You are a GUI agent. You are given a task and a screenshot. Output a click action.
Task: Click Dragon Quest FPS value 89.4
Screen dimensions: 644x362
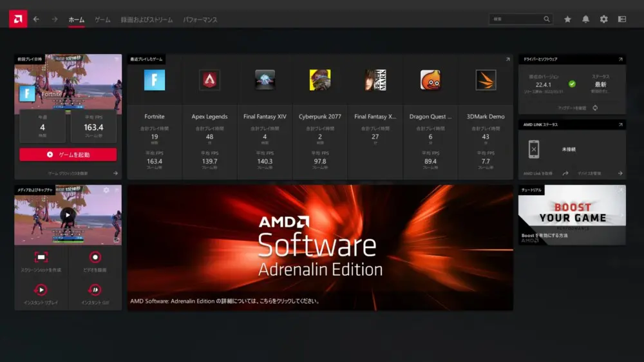point(430,162)
